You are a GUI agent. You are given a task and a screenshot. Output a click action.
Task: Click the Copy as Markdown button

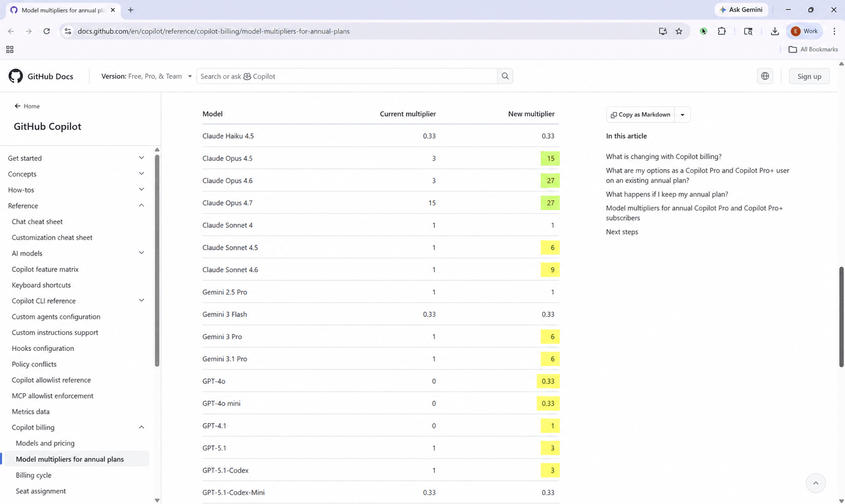(x=641, y=114)
